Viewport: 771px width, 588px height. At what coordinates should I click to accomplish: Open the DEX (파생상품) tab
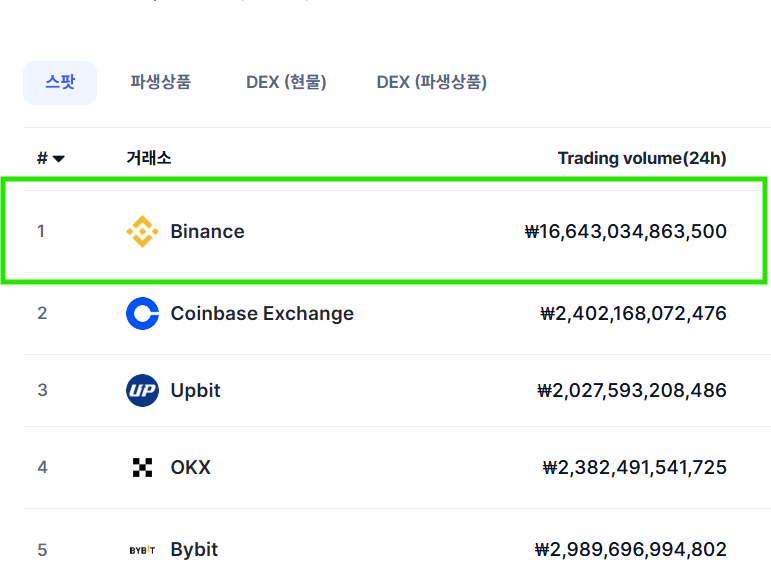point(432,82)
